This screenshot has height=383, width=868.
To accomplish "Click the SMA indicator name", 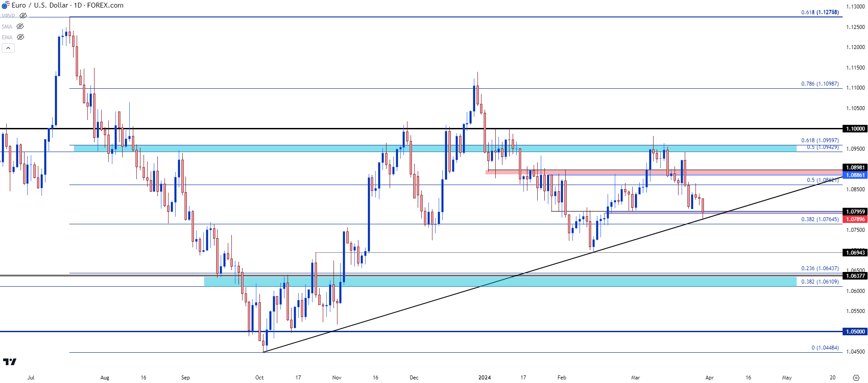I will 7,27.
